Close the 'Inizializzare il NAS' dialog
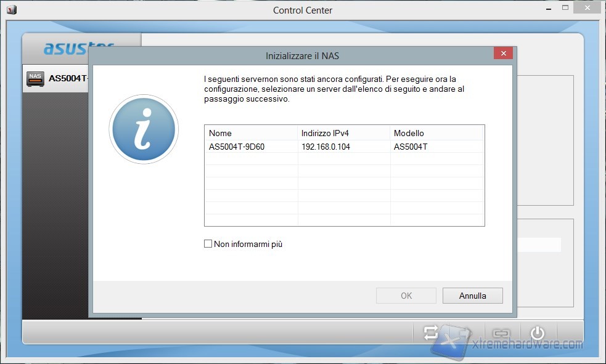Screen dimensions: 606x364 503,54
